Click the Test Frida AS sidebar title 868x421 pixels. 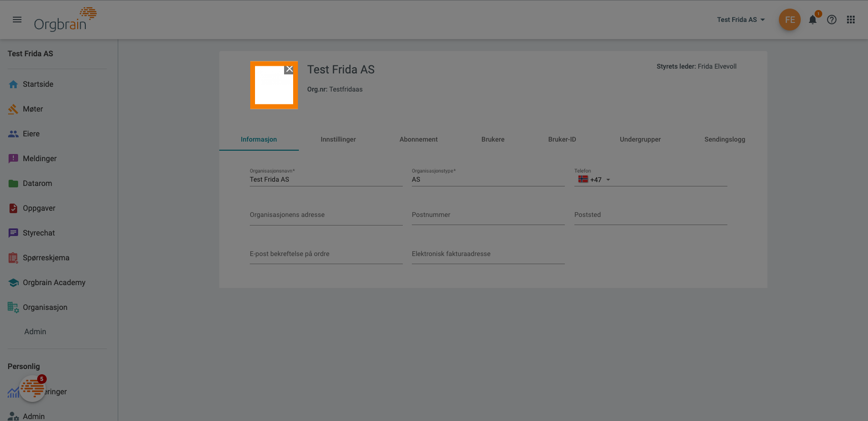click(31, 54)
